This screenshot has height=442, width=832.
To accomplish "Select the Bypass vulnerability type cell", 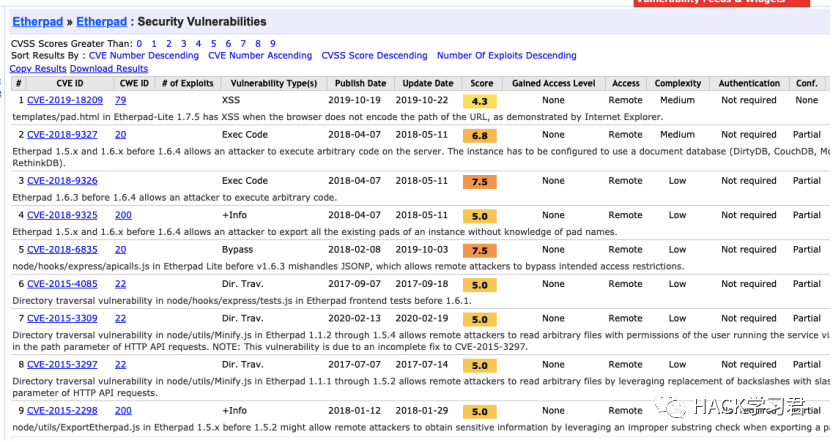I will tap(237, 249).
